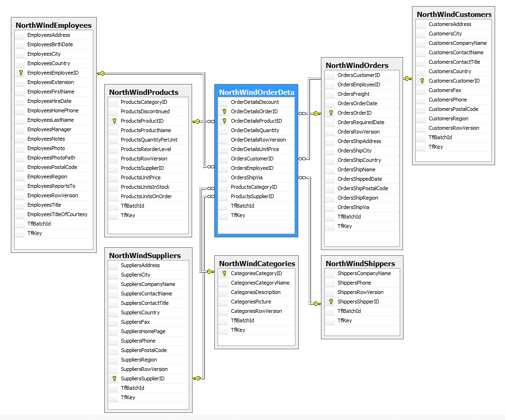Image resolution: width=505 pixels, height=420 pixels.
Task: Select the ProductsQuantityPerUnit column
Action: [x=148, y=140]
